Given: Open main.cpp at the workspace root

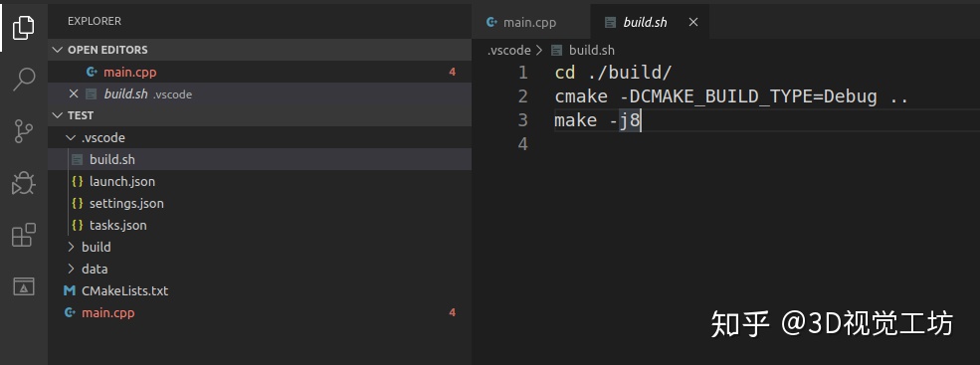Looking at the screenshot, I should [260, 312].
